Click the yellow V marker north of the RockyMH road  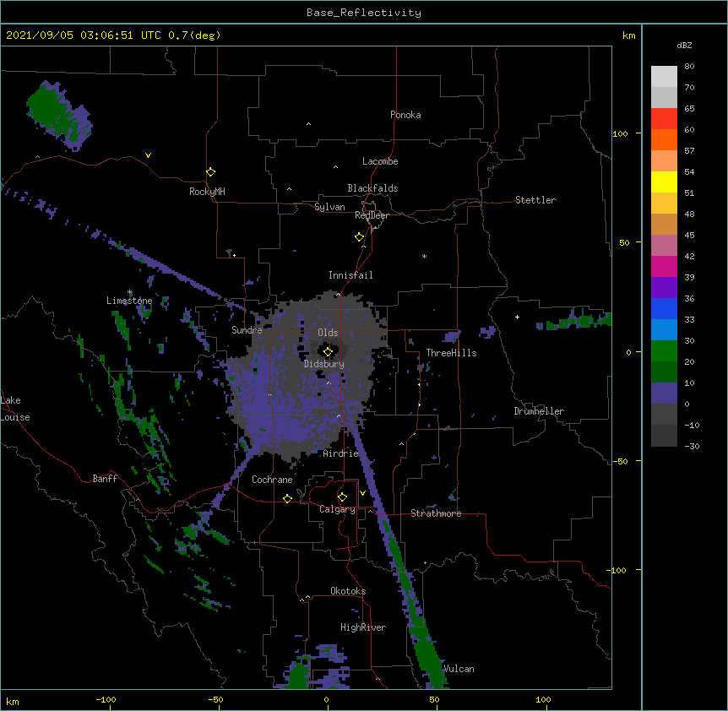point(148,155)
